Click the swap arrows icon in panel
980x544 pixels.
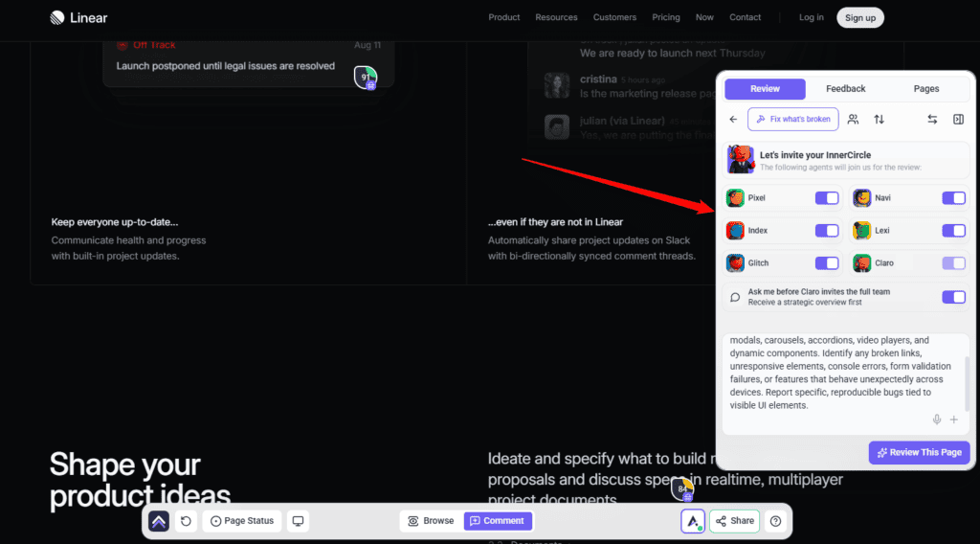(932, 120)
